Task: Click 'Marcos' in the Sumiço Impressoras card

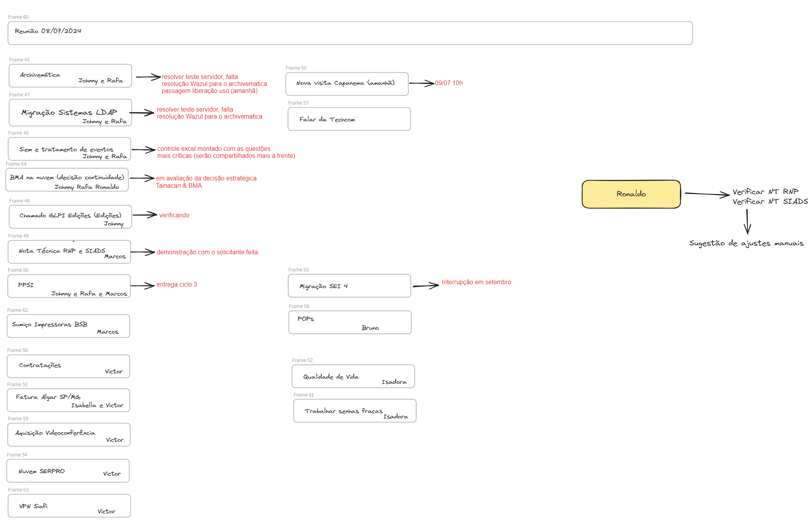Action: click(x=108, y=332)
